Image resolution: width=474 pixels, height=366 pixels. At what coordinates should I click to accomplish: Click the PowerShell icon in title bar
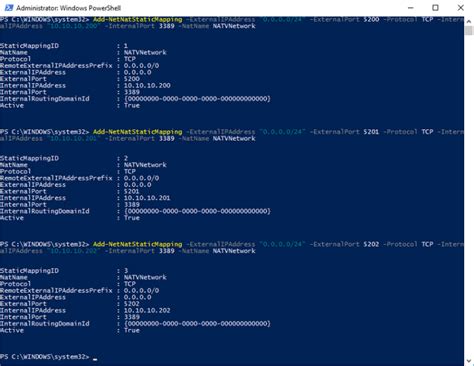tap(9, 8)
